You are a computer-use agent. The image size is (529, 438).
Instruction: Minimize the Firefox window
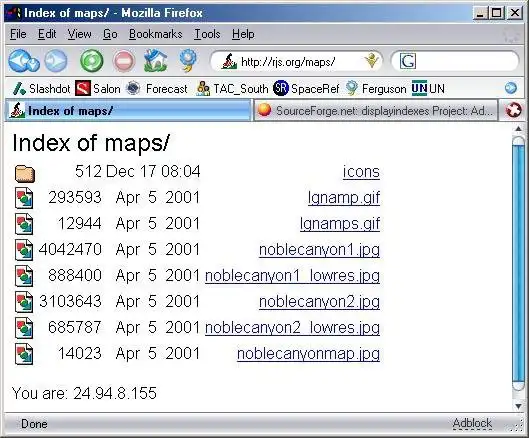coord(480,13)
